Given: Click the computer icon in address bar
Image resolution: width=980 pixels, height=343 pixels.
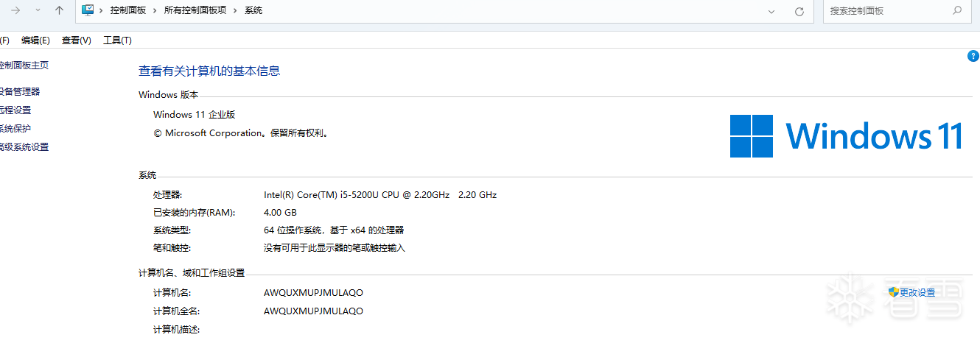Looking at the screenshot, I should click(x=88, y=10).
